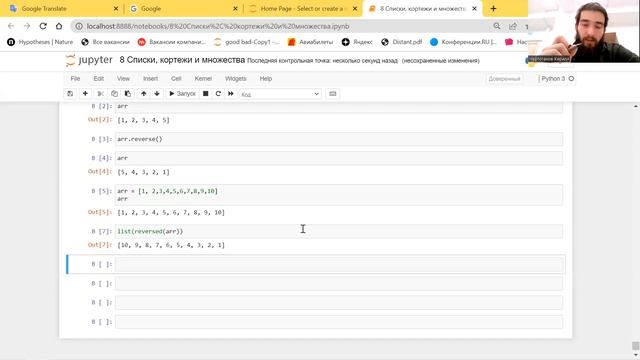Close the Home Page tab
The width and height of the screenshot is (640, 360).
(355, 9)
